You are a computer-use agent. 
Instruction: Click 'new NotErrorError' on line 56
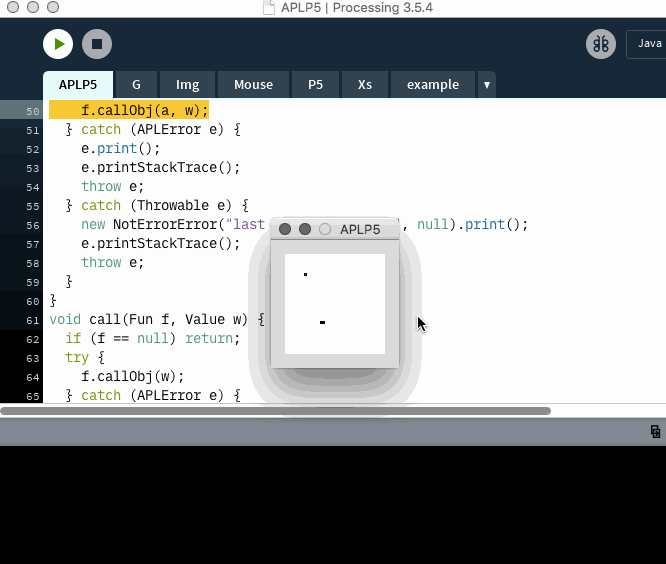(149, 224)
